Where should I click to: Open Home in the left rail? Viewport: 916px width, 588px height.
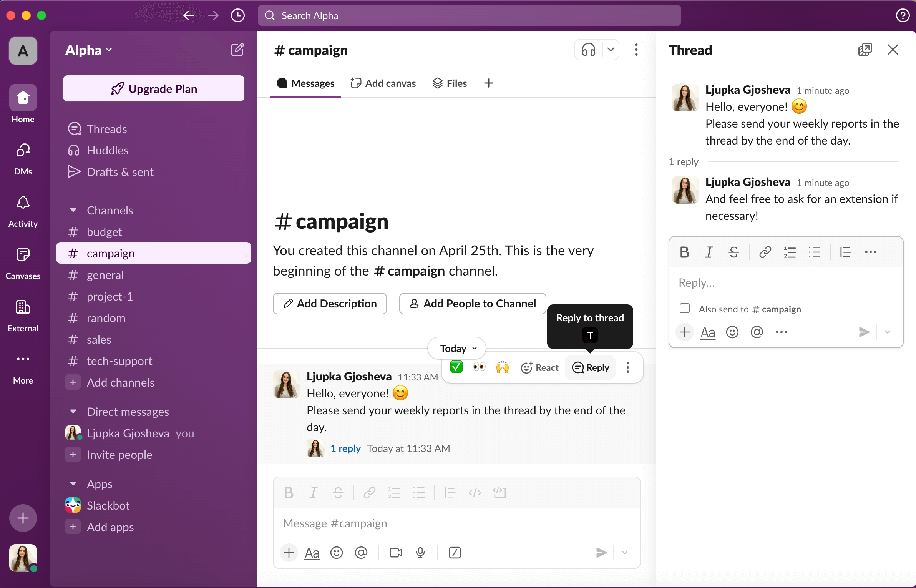coord(23,104)
